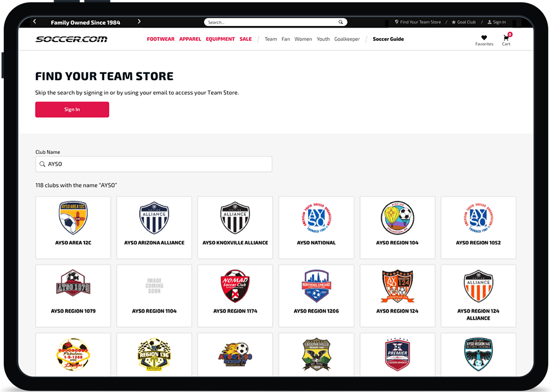Click the flaming soccer ball AYSO logo
552x392 pixels.
point(235,355)
